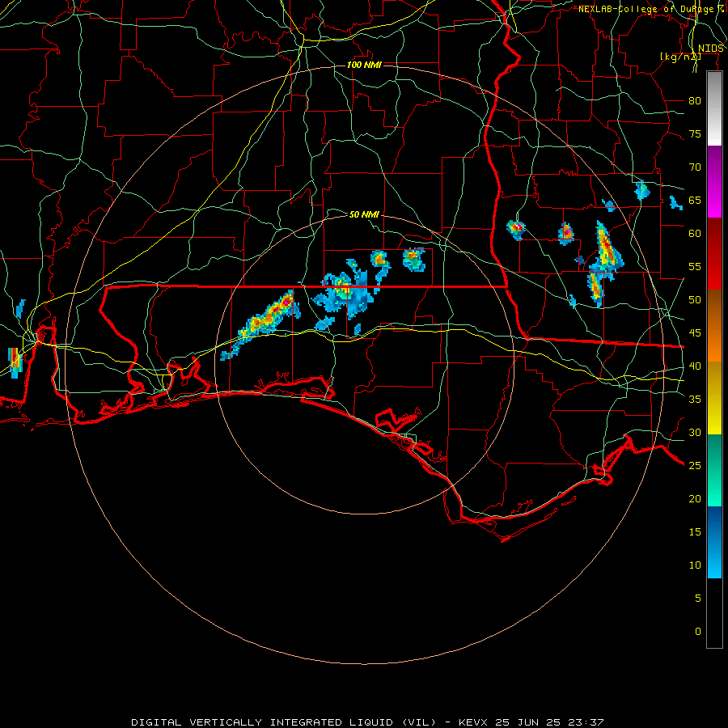Click the 5 value on the VIL scale
The width and height of the screenshot is (728, 728).
(x=697, y=599)
